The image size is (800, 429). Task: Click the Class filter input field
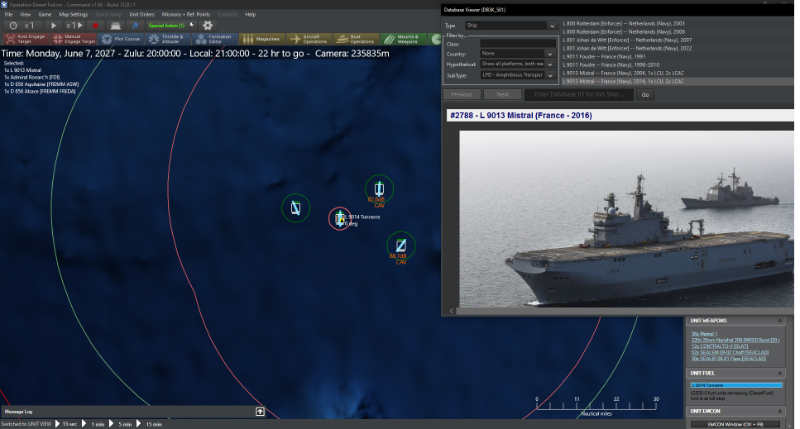click(517, 43)
